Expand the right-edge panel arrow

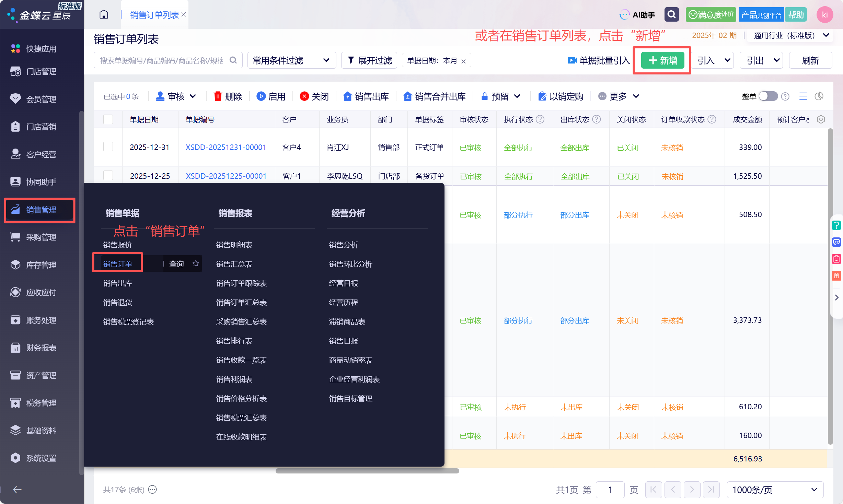click(836, 297)
